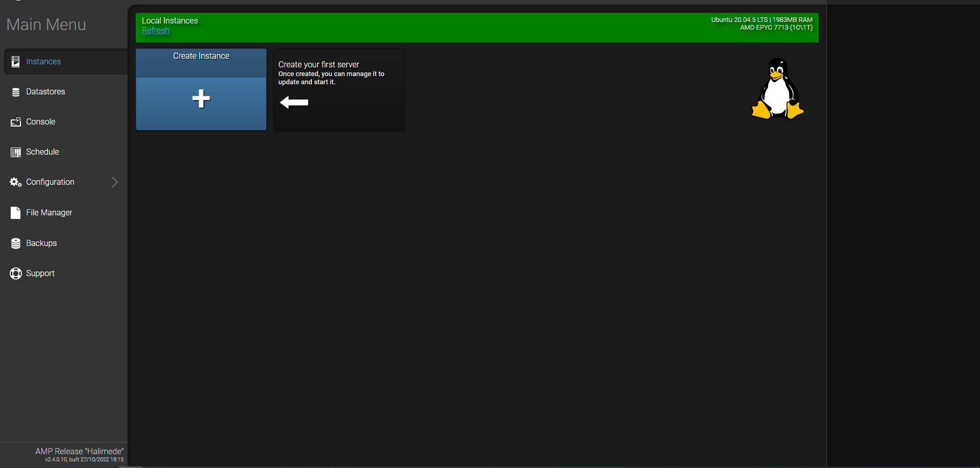Click the Instances server icon in sidebar
The image size is (980, 468).
point(16,62)
